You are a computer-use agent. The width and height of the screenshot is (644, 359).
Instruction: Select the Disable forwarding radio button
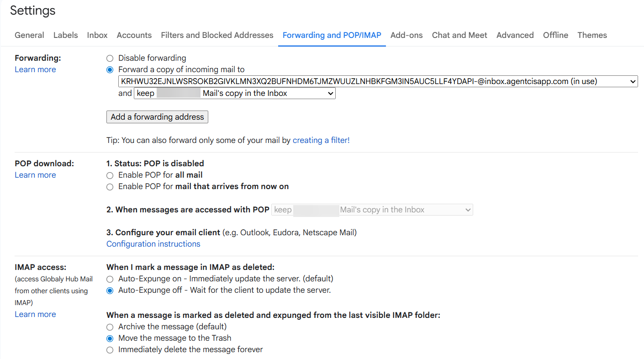click(110, 58)
